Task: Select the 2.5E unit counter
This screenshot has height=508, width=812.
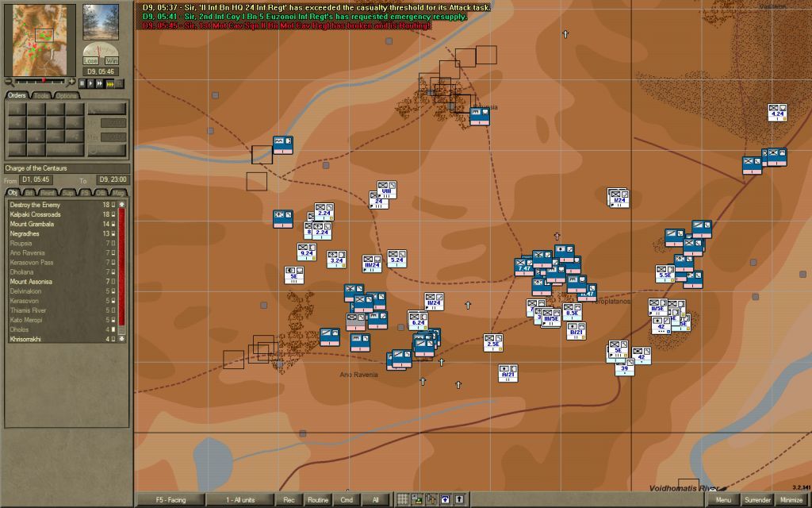Action: tap(493, 343)
